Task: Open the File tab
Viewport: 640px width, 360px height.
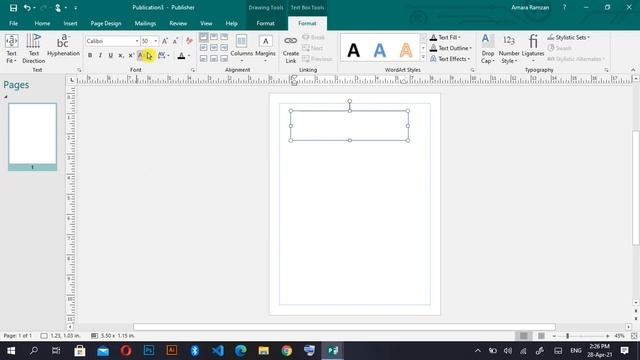Action: pyautogui.click(x=13, y=23)
